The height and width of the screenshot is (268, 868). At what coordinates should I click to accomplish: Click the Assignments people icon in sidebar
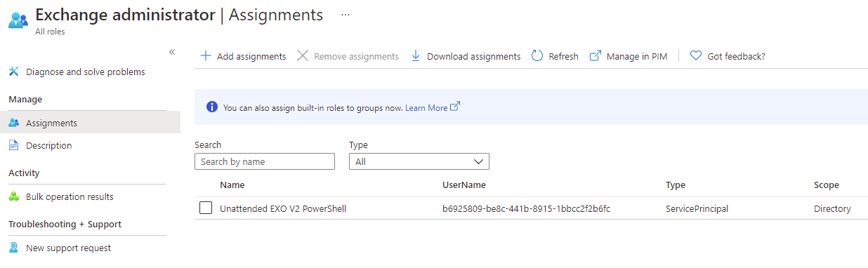click(14, 123)
